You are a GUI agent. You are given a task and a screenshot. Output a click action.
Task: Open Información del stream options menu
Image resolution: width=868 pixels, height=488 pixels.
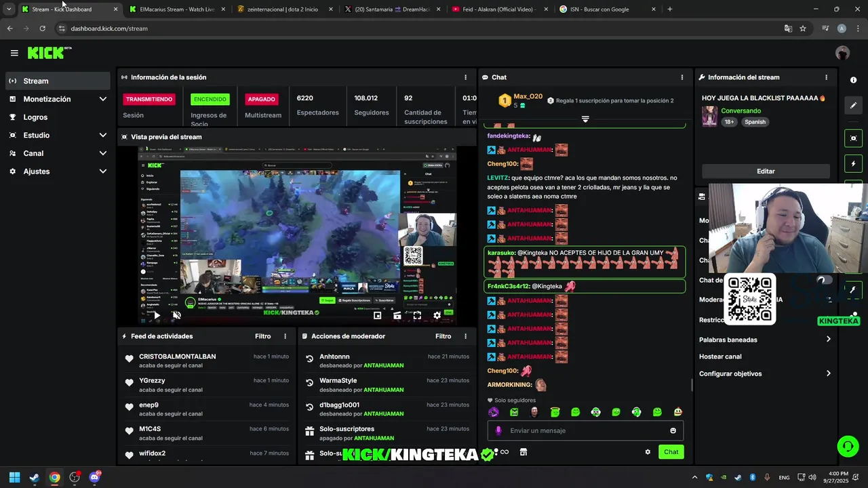click(x=826, y=77)
